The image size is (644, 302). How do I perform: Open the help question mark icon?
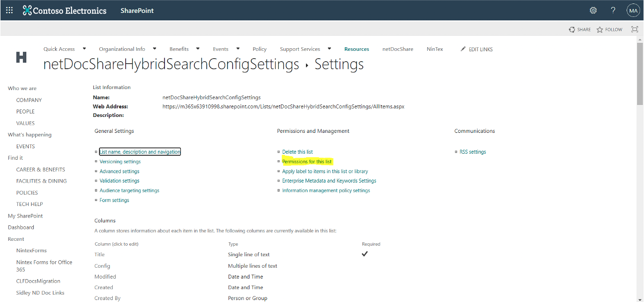click(x=613, y=10)
